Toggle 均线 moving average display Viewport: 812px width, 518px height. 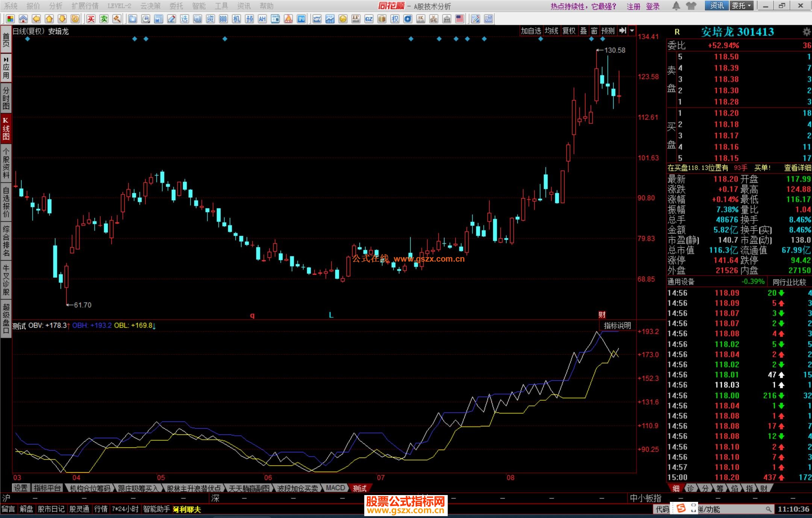coord(551,31)
